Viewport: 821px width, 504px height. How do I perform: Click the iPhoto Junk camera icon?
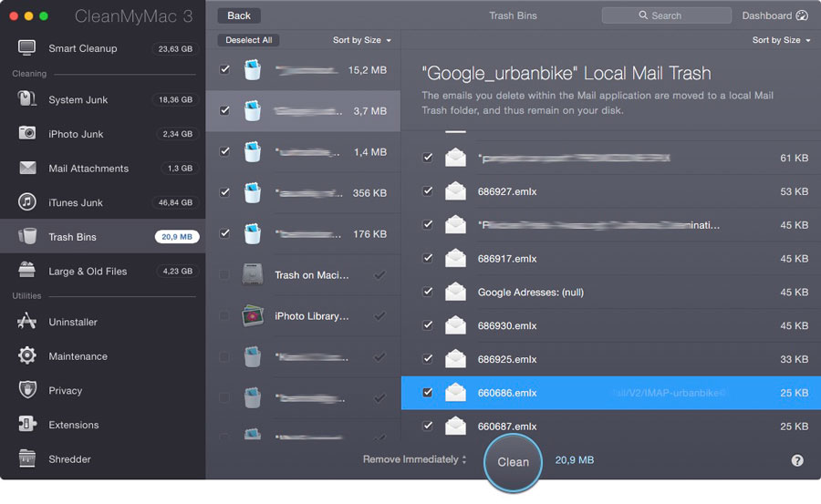[x=26, y=133]
